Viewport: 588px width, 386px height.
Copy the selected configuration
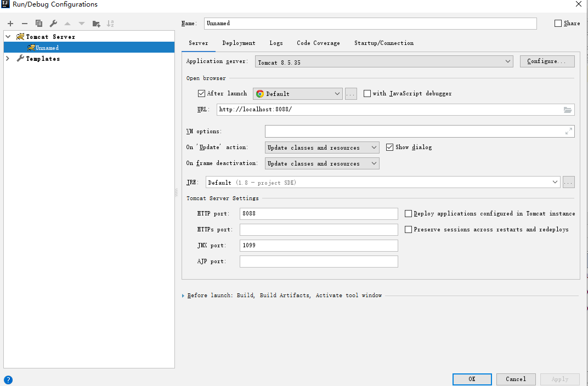39,23
